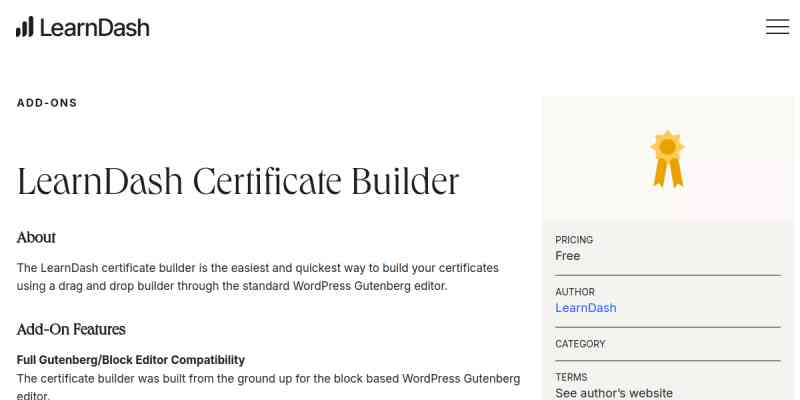The image size is (800, 400).
Task: Click the LearnDash logo
Action: click(83, 27)
